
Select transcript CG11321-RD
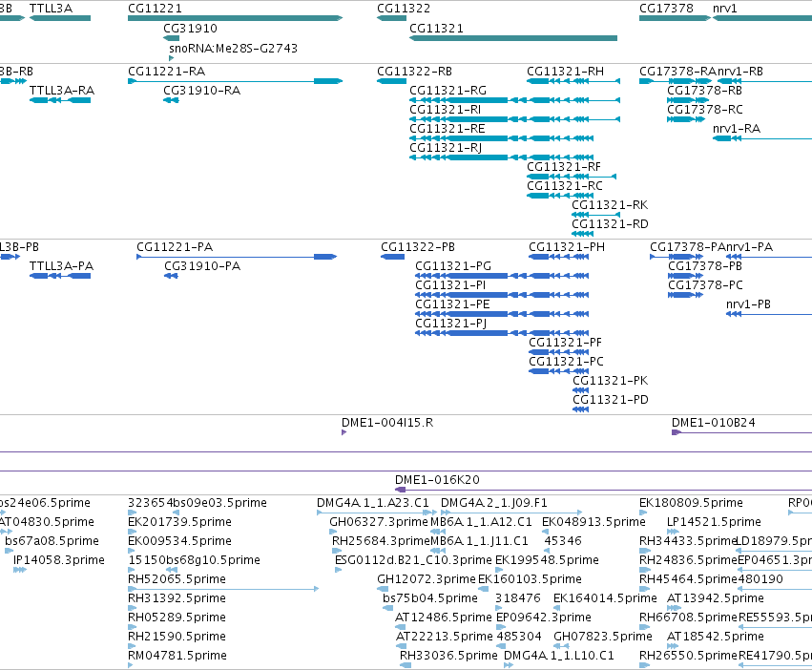610,224
